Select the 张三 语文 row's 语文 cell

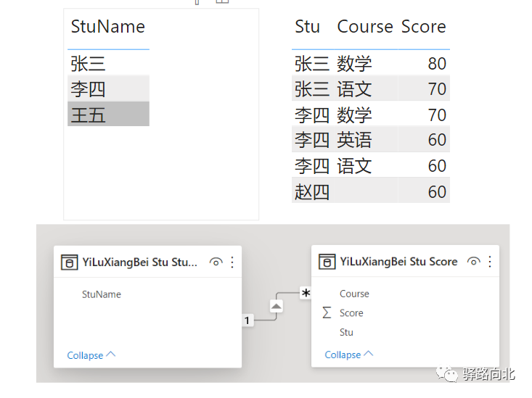click(x=354, y=89)
